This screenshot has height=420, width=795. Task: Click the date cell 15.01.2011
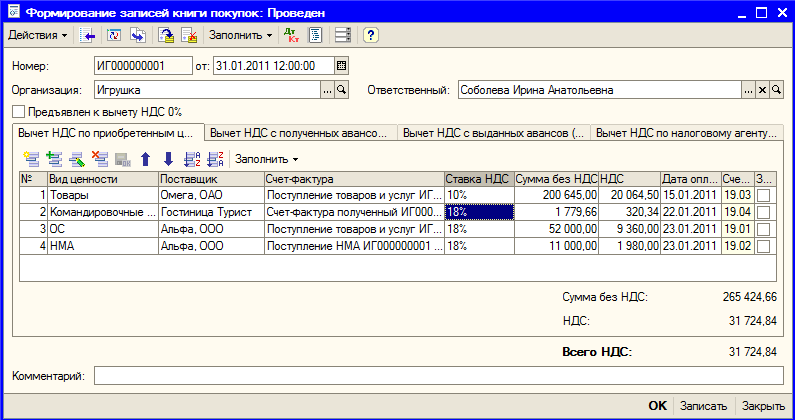[691, 195]
